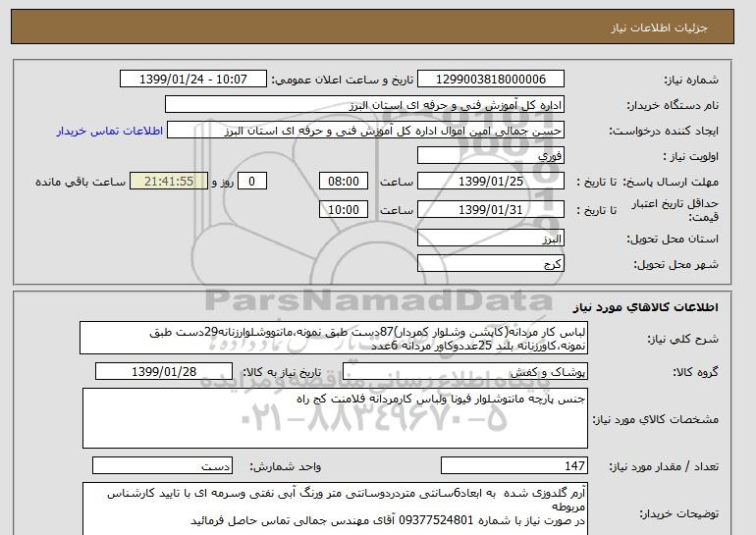This screenshot has width=756, height=535.
Task: Select the header title جزئیات اطلاعات نیاز
Action: (659, 27)
